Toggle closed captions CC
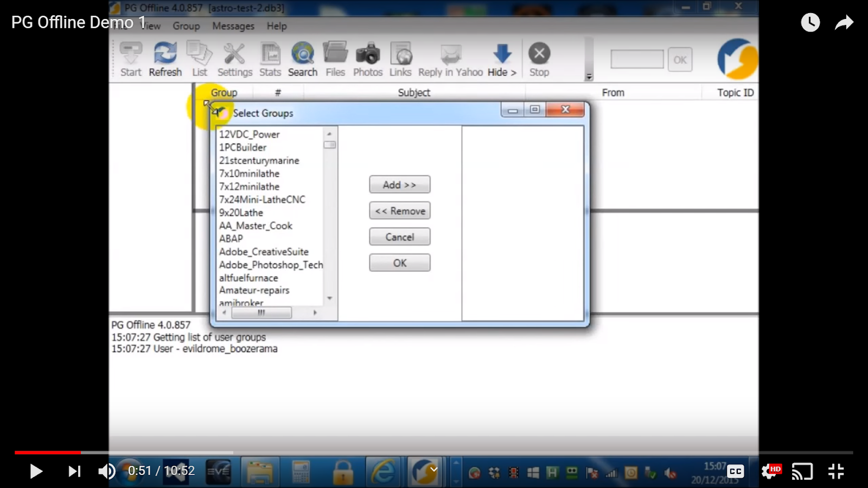The width and height of the screenshot is (868, 488). tap(736, 471)
